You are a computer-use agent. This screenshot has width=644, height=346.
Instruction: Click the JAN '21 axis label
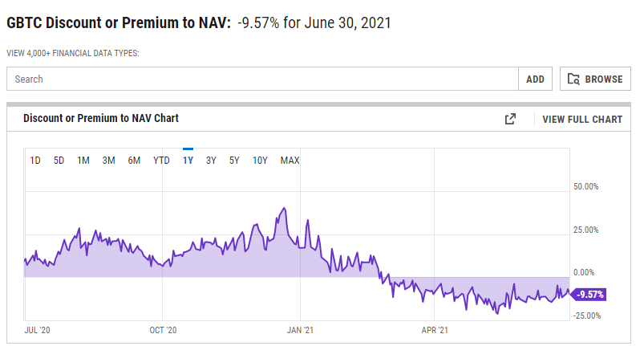click(300, 331)
